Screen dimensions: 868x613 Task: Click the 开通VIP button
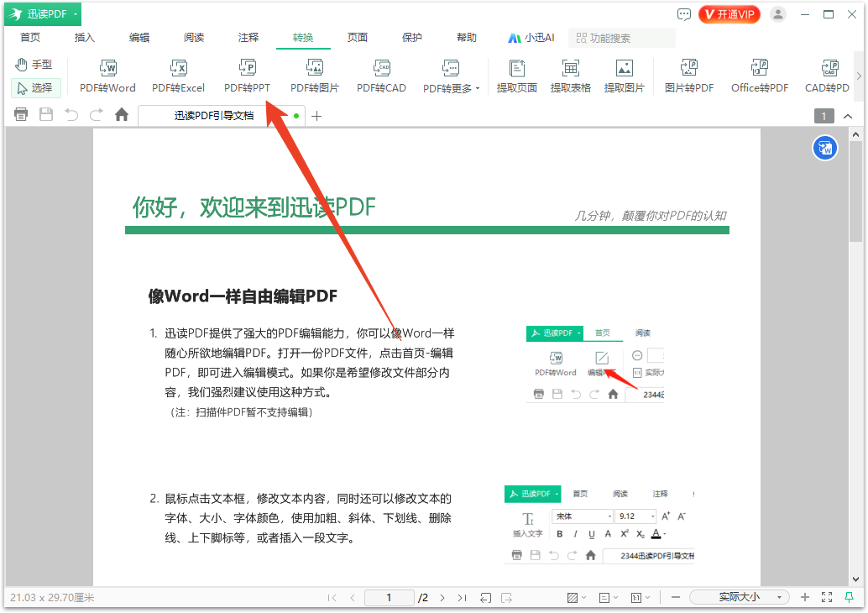pos(729,13)
